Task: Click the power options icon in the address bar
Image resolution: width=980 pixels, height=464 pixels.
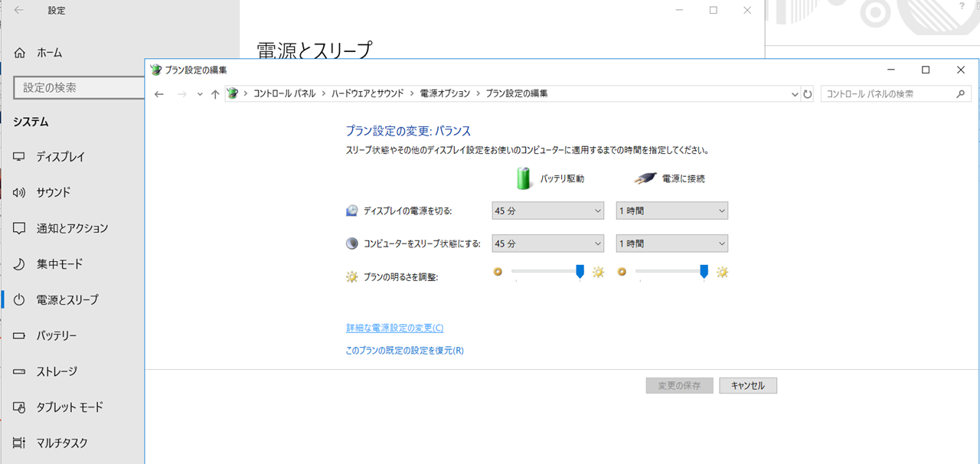Action: click(x=233, y=93)
